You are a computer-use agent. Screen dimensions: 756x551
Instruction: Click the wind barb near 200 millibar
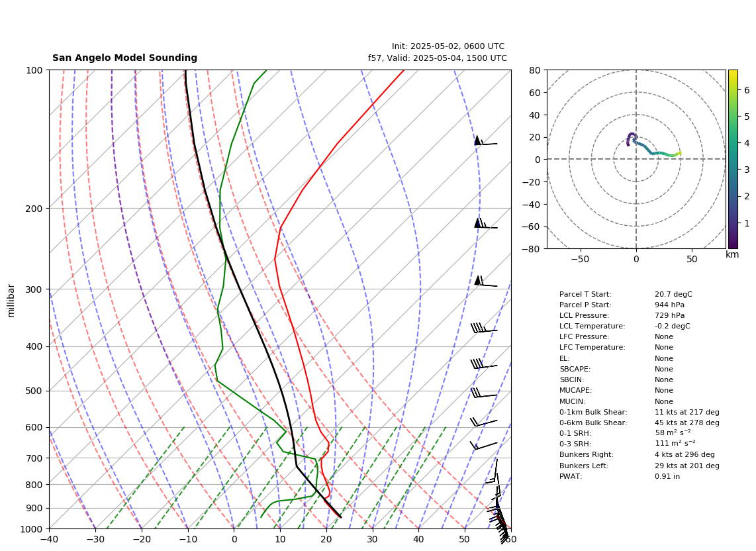coord(485,224)
